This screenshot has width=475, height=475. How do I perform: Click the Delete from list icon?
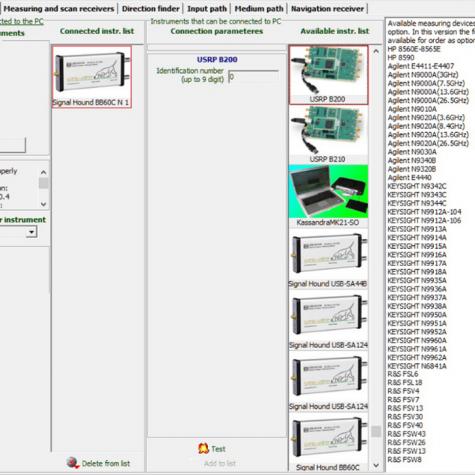click(72, 463)
